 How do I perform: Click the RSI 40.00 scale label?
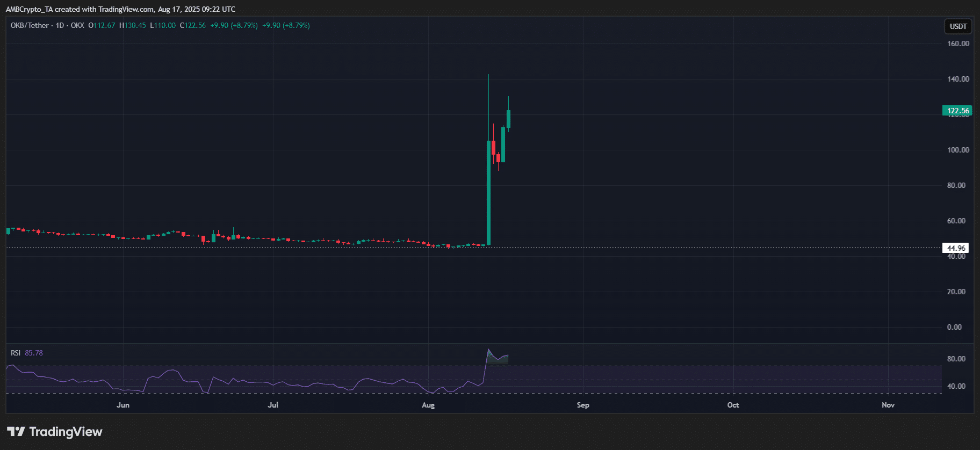coord(956,386)
